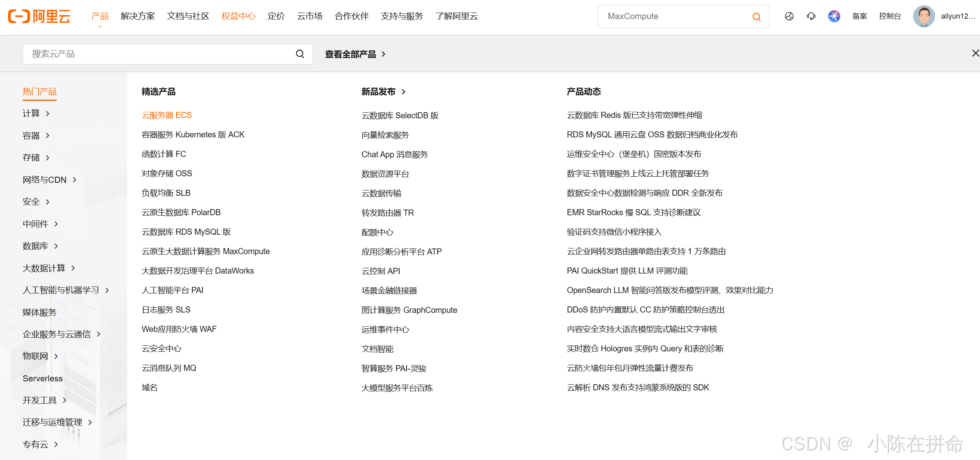Click the 新品发布 heading arrow
Screen dimensions: 980x460
pos(403,92)
